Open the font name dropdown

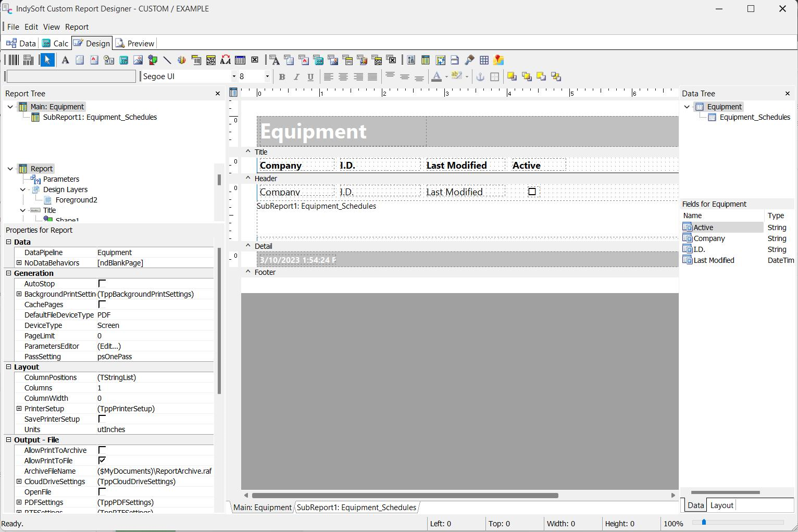pos(234,77)
